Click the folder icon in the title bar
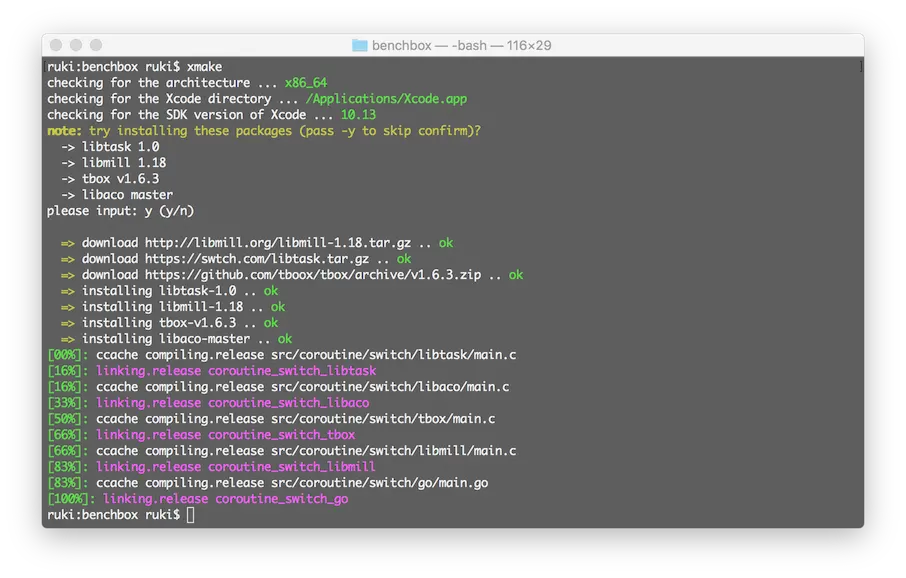Screen dimensions: 906x578 click(359, 45)
